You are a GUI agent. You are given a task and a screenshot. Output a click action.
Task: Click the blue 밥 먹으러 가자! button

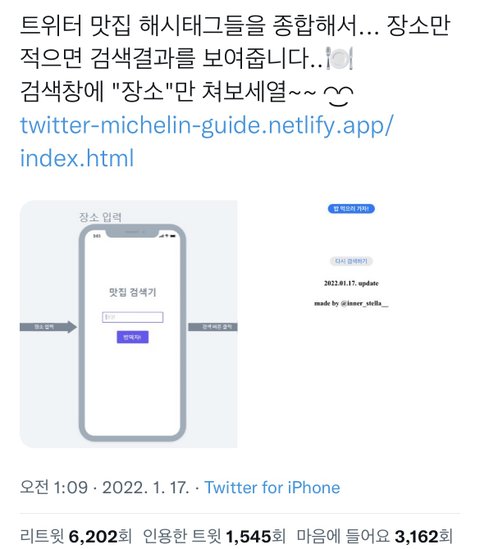click(x=351, y=209)
